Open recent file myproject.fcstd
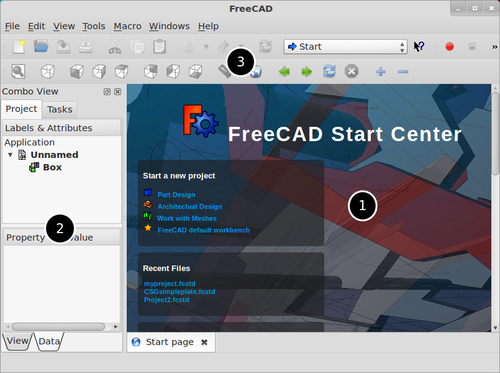500x373 pixels. [169, 283]
